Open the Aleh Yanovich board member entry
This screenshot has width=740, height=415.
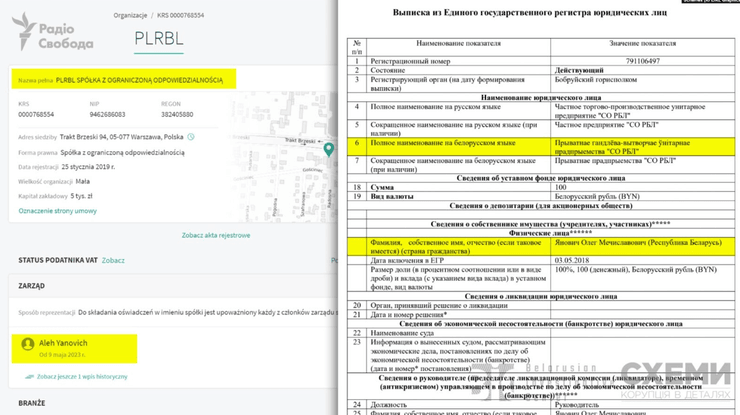(63, 343)
